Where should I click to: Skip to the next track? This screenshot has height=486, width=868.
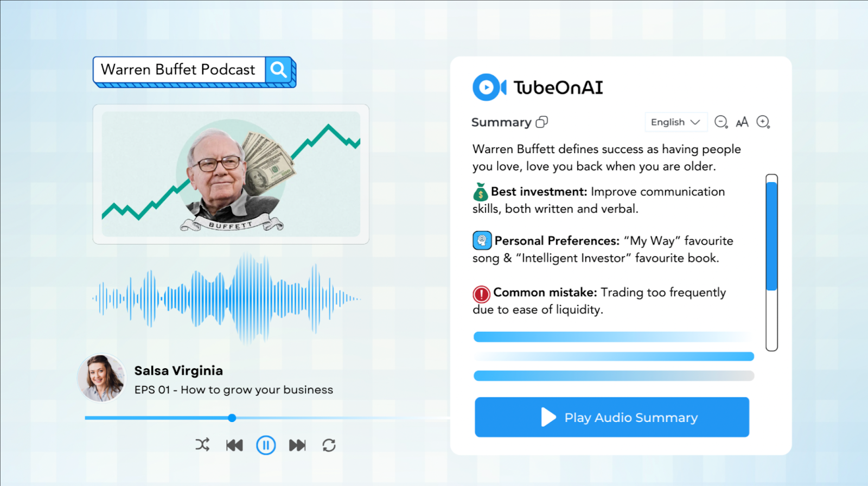coord(297,445)
